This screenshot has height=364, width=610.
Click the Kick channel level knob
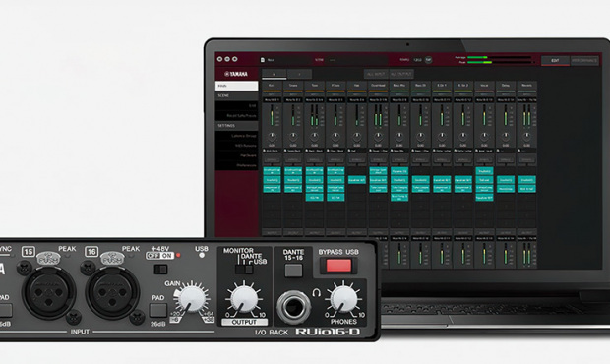point(272,137)
